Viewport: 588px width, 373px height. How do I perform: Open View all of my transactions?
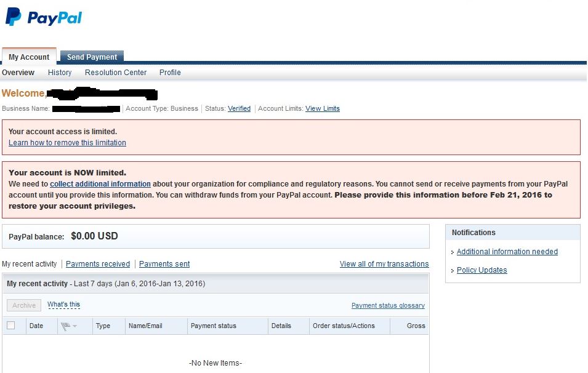(x=384, y=264)
